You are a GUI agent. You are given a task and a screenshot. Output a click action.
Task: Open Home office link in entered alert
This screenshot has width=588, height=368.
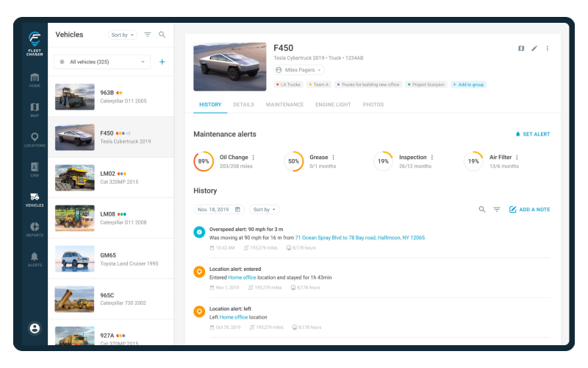[x=242, y=277]
